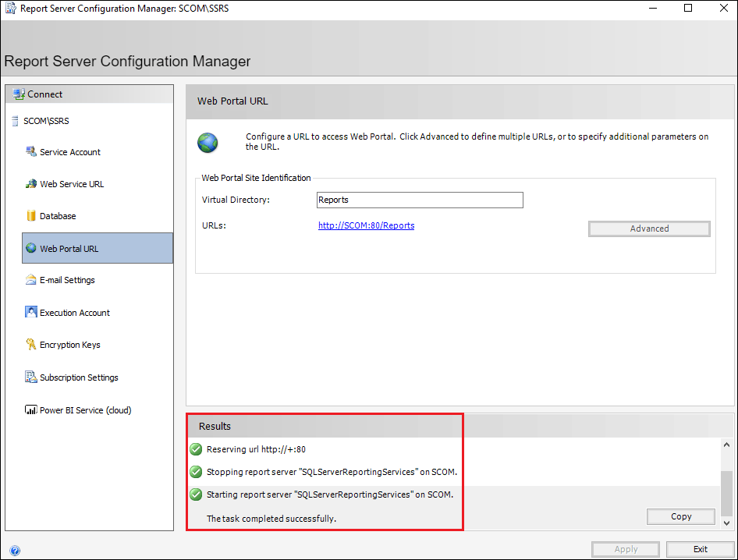Click the green check beside Starting report server
The height and width of the screenshot is (560, 738).
(x=196, y=494)
